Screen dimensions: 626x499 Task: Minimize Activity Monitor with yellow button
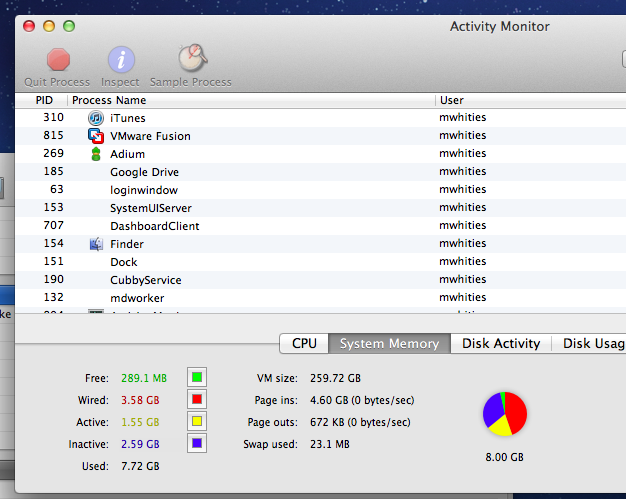(49, 26)
